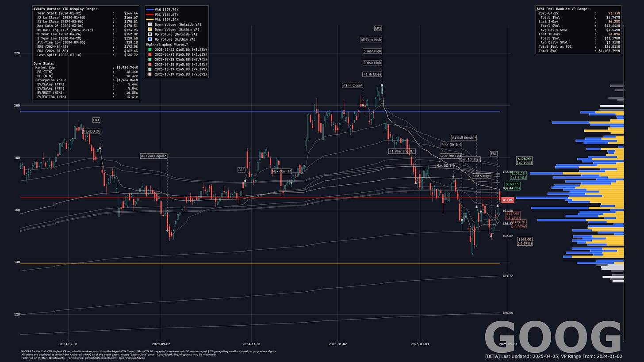
Task: Click the 120.60 AVWAP line label
Action: 508,313
